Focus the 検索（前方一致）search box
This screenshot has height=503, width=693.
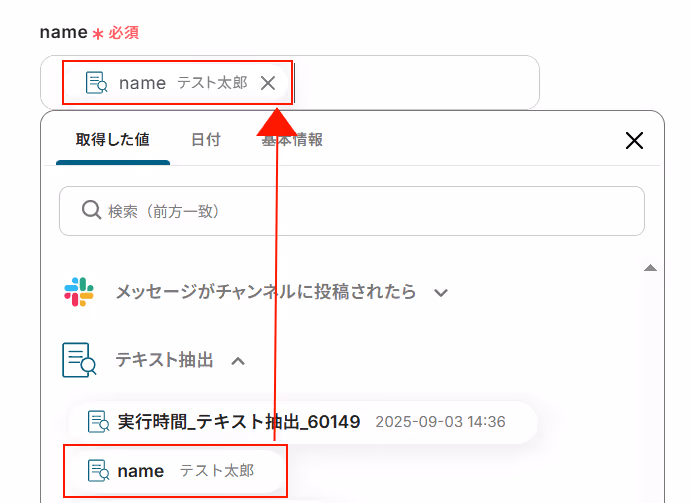(352, 211)
